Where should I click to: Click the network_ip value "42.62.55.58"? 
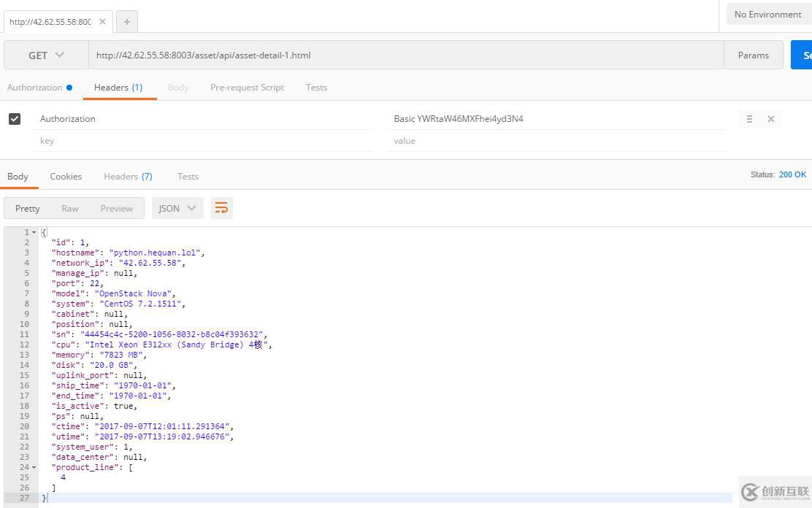point(150,263)
